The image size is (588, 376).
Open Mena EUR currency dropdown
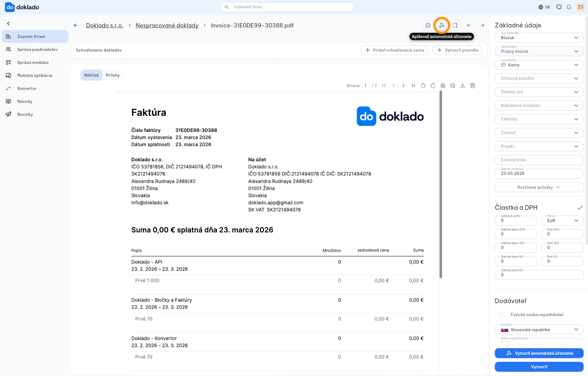click(562, 221)
